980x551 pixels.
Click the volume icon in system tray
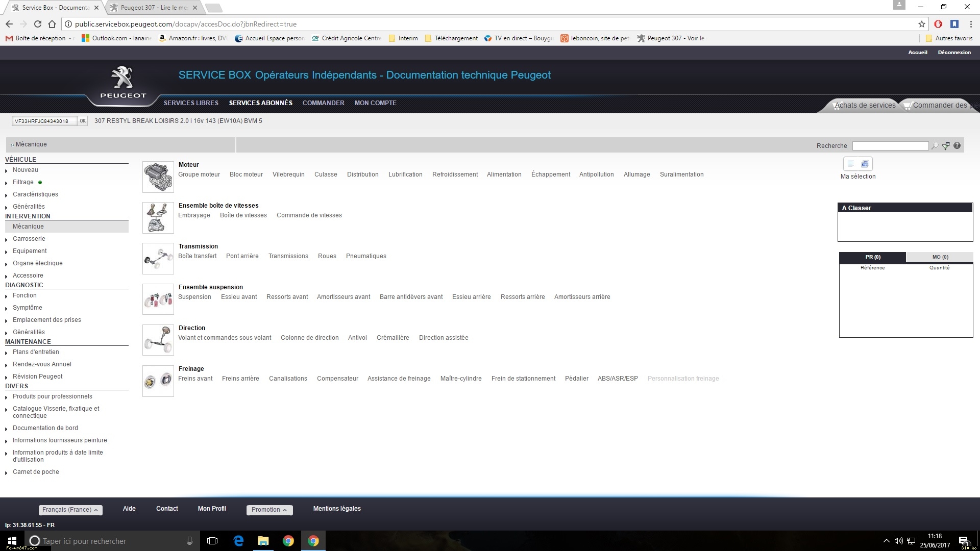[x=899, y=541]
